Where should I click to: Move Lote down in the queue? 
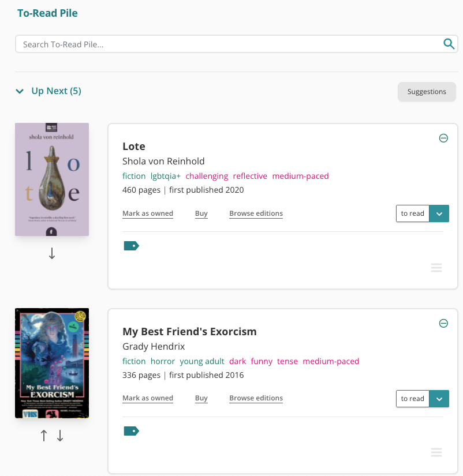point(52,253)
